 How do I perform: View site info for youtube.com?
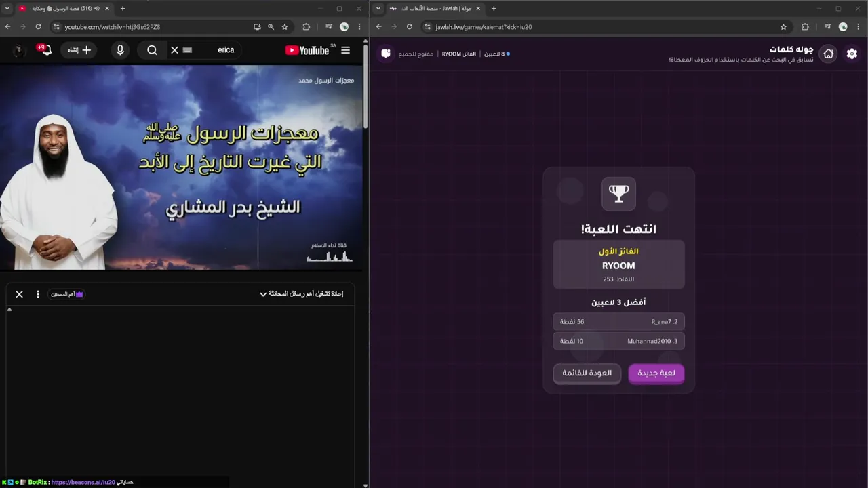57,27
